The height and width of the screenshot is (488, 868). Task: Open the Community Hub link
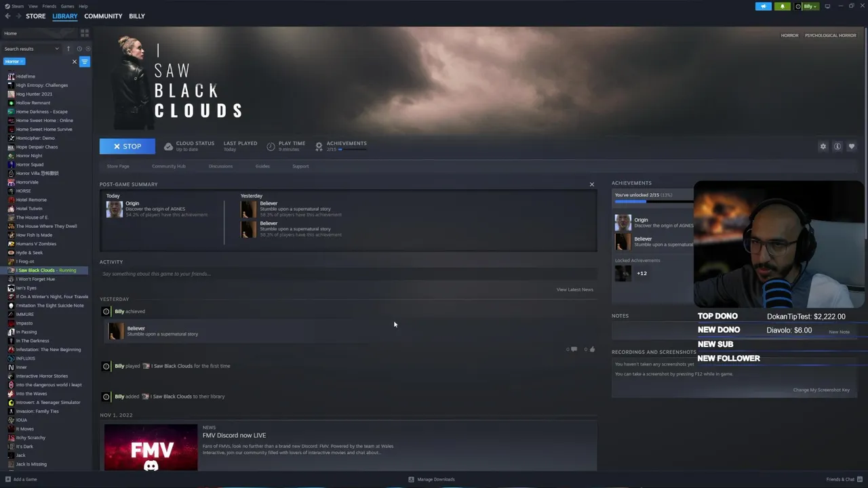click(169, 166)
